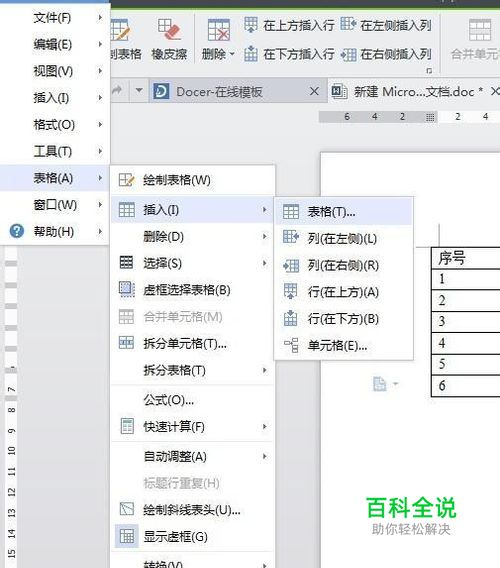This screenshot has width=500, height=568.
Task: Click the icon beside 选择(S)
Action: pos(126,262)
